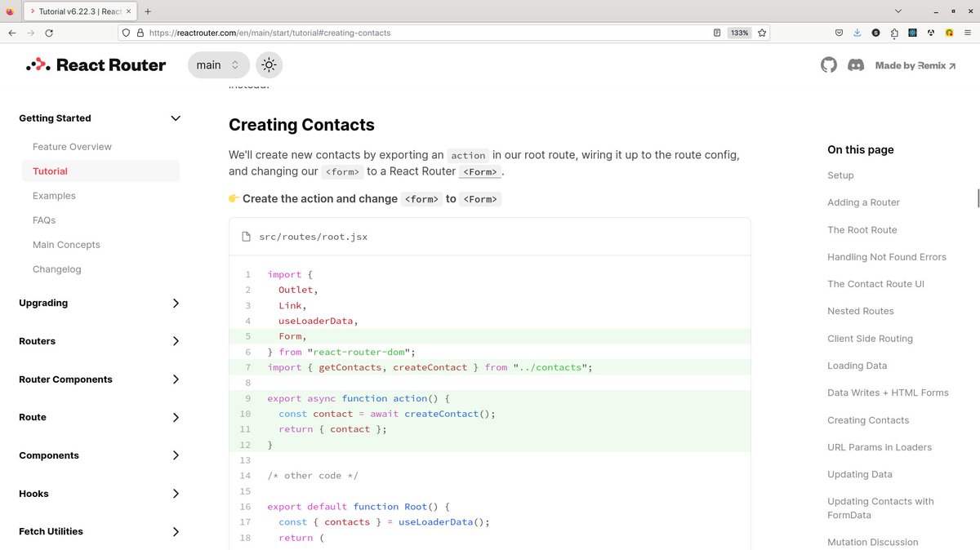Toggle reader view icon in address bar

[717, 33]
